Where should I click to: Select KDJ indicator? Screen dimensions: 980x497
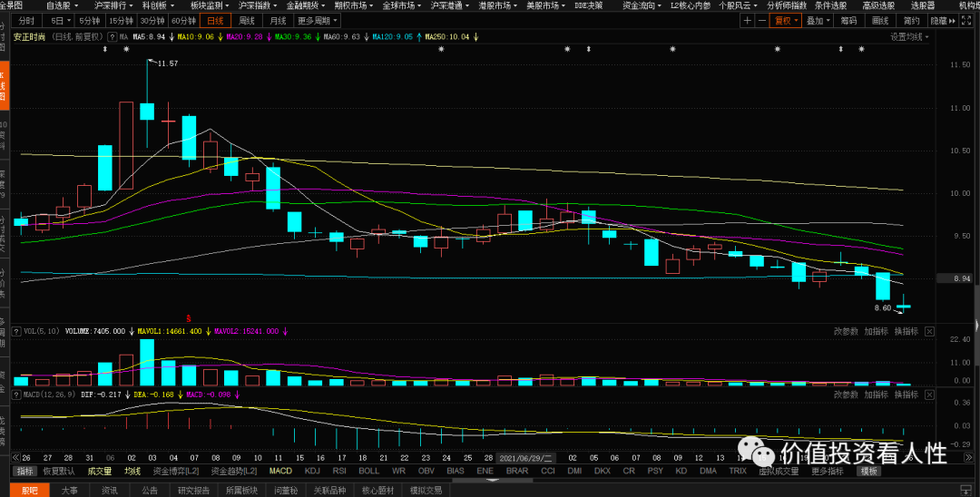pos(312,471)
